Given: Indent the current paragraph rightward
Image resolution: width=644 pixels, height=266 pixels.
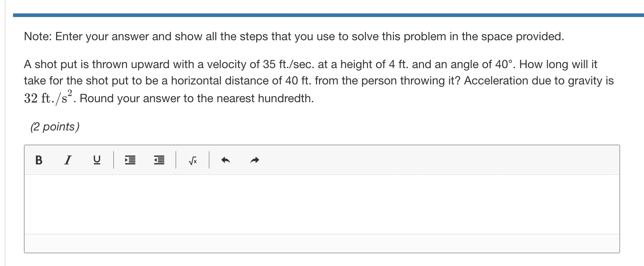Looking at the screenshot, I should tap(130, 160).
